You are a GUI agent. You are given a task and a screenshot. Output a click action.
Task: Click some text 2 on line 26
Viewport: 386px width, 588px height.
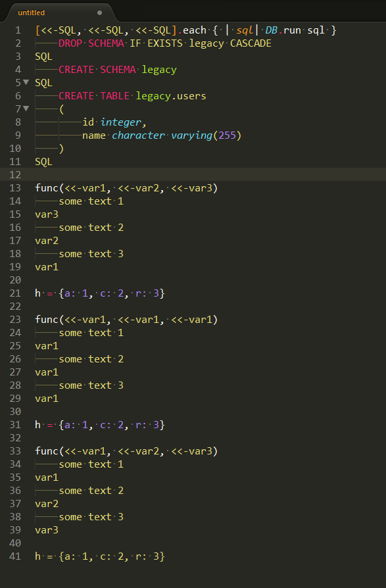pos(91,359)
